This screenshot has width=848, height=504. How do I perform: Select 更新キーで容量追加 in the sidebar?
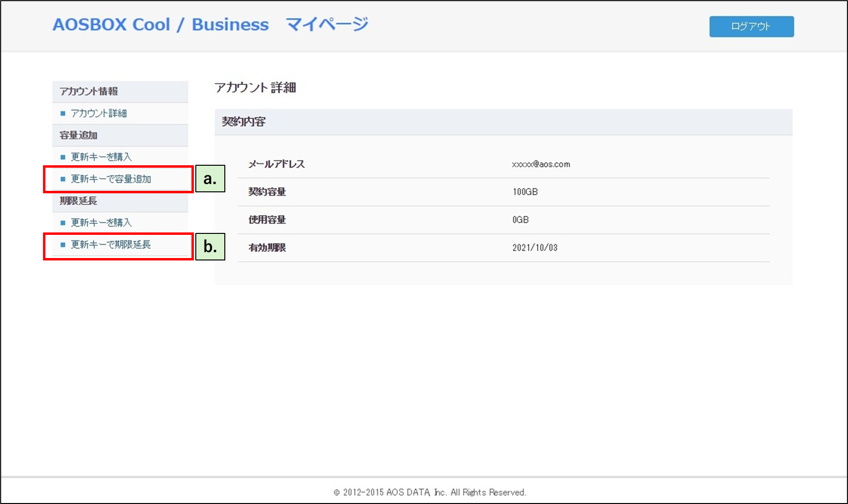tap(111, 179)
